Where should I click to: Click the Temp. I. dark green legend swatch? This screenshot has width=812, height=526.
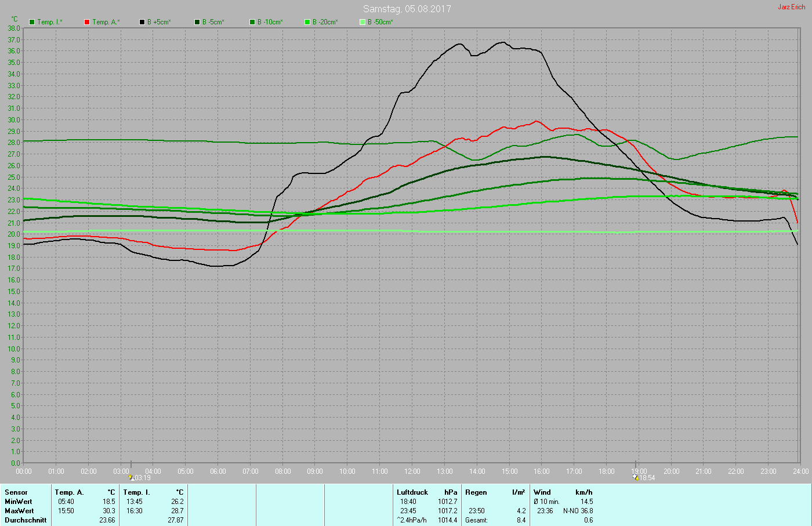32,22
